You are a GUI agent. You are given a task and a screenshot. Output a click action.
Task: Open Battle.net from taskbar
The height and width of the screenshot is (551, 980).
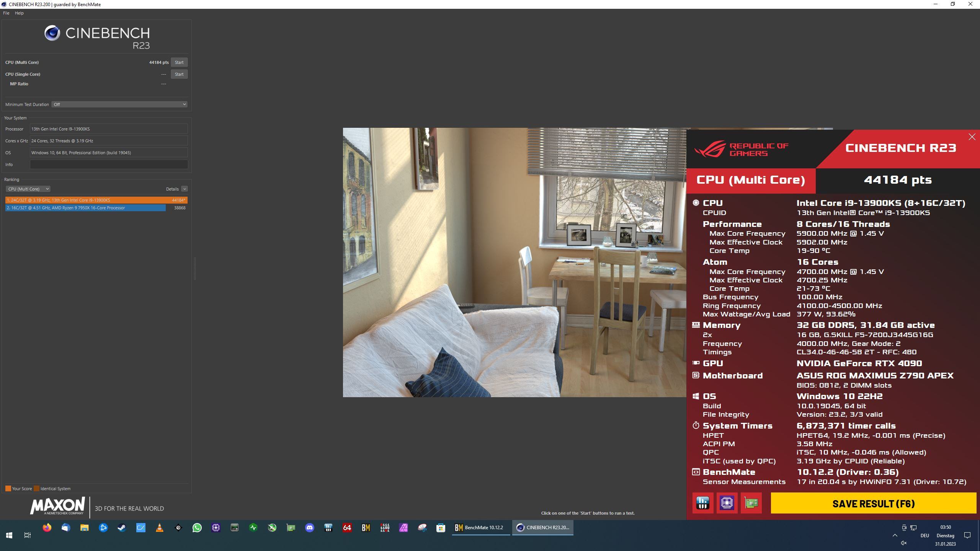pos(103,528)
